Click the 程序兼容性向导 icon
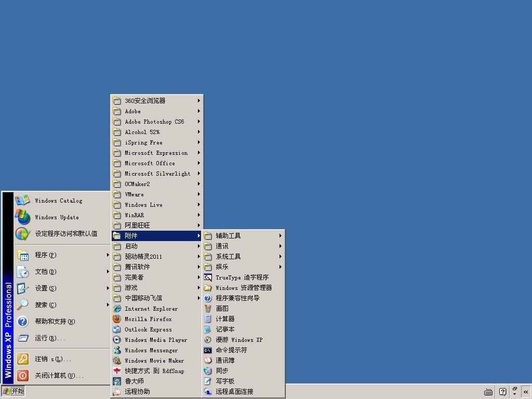The image size is (532, 399). pyautogui.click(x=208, y=298)
